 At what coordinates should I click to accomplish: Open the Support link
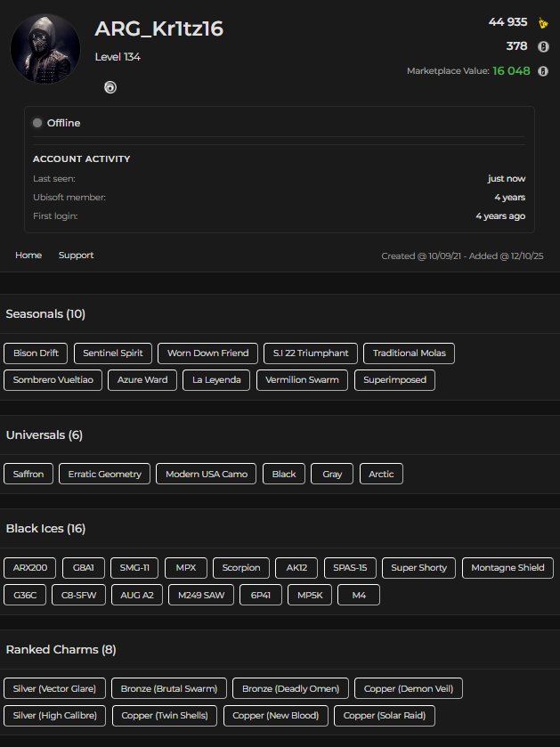click(77, 255)
